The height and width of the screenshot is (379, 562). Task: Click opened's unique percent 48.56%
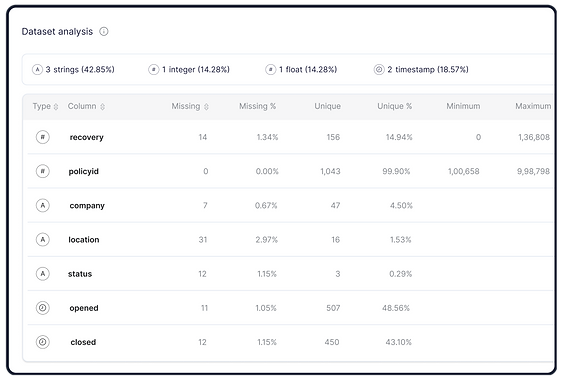(396, 308)
